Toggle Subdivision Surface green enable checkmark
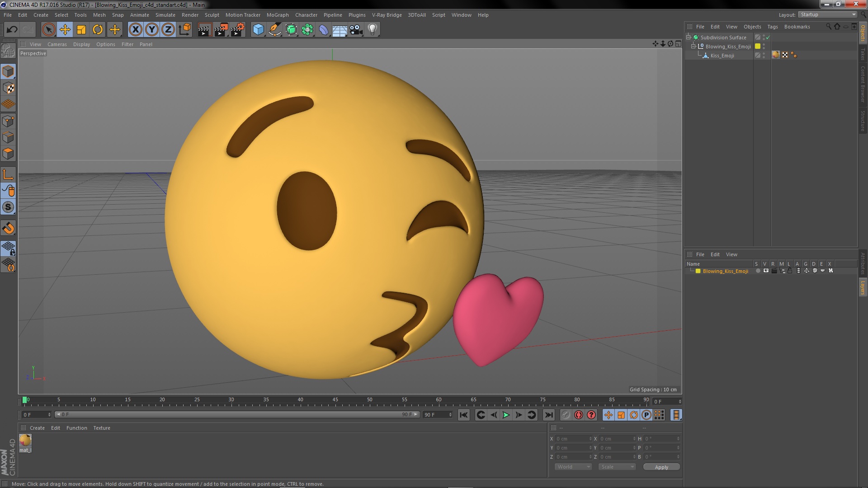The width and height of the screenshot is (868, 488). tap(768, 38)
